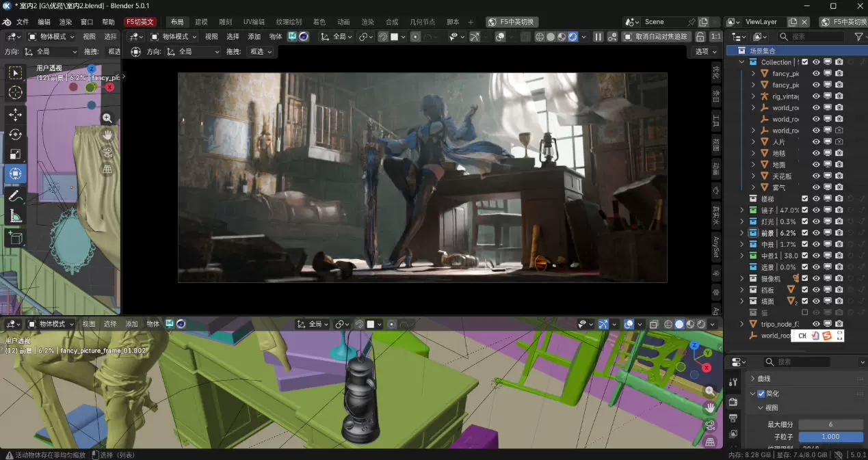Image resolution: width=868 pixels, height=460 pixels.
Task: Enable the disabled 猫 collection checkbox
Action: (805, 312)
